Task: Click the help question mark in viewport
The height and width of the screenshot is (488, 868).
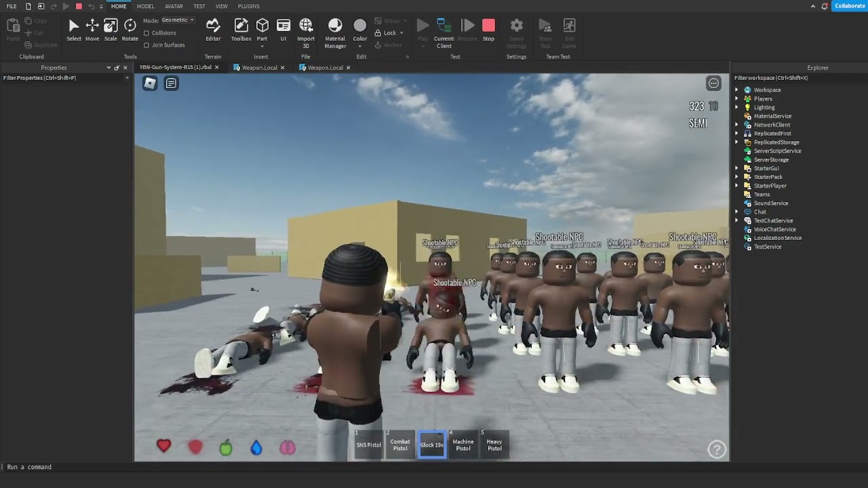Action: (x=717, y=449)
